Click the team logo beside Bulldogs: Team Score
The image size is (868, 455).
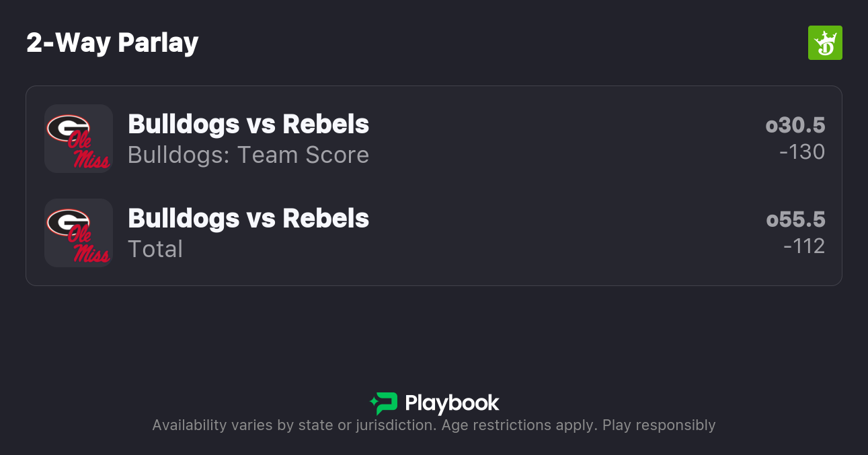pos(78,139)
